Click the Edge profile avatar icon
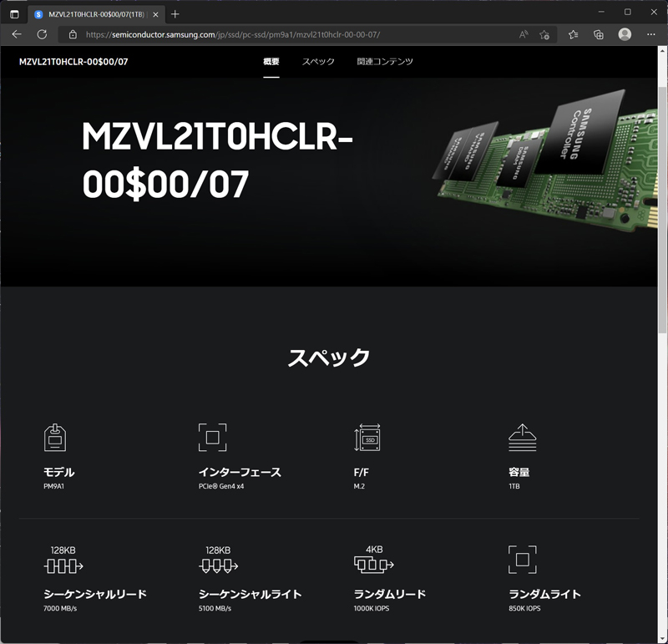This screenshot has height=644, width=668. [x=624, y=34]
